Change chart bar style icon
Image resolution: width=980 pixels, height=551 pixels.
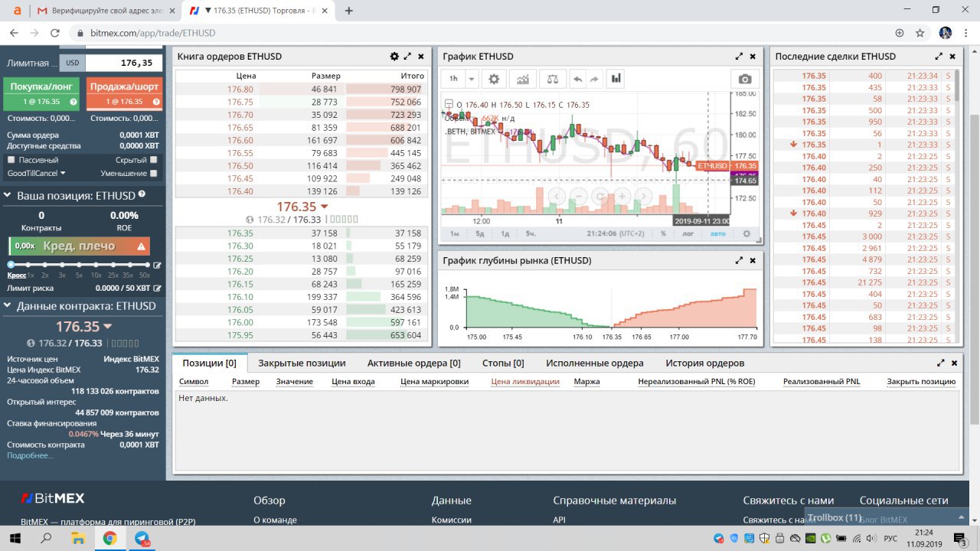click(616, 79)
